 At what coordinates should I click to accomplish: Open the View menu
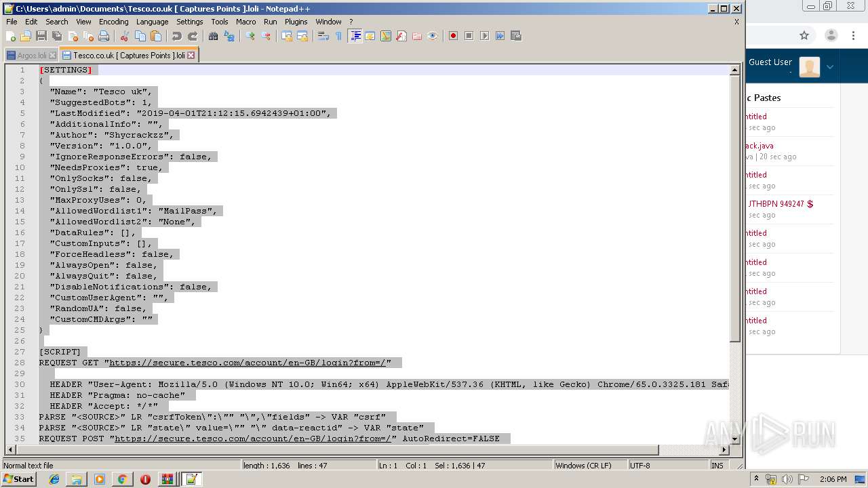(x=83, y=22)
